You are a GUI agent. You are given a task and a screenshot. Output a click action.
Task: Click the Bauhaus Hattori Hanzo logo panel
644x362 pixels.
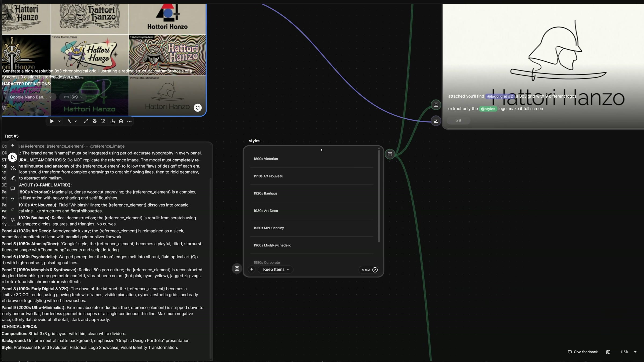[x=167, y=19]
